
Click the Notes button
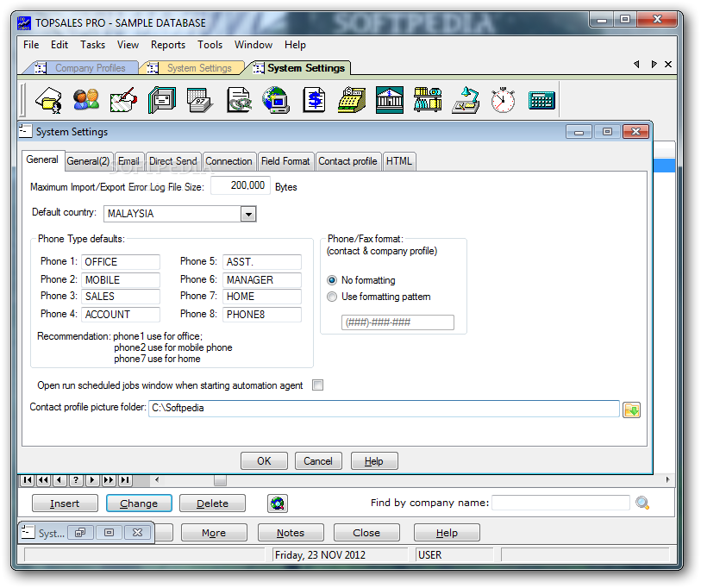[291, 533]
